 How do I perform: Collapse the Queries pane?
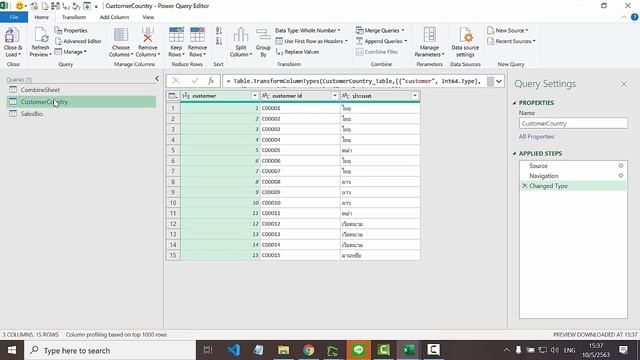tap(157, 78)
